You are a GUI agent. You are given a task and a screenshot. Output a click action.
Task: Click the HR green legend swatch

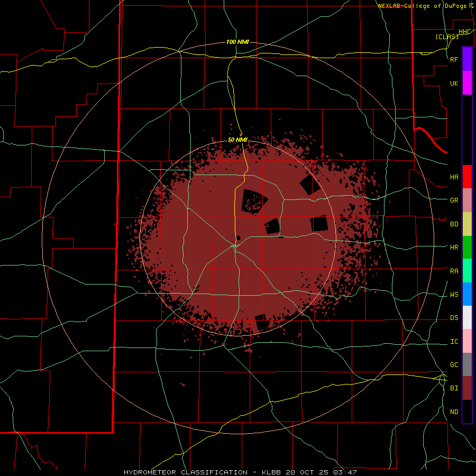click(467, 247)
